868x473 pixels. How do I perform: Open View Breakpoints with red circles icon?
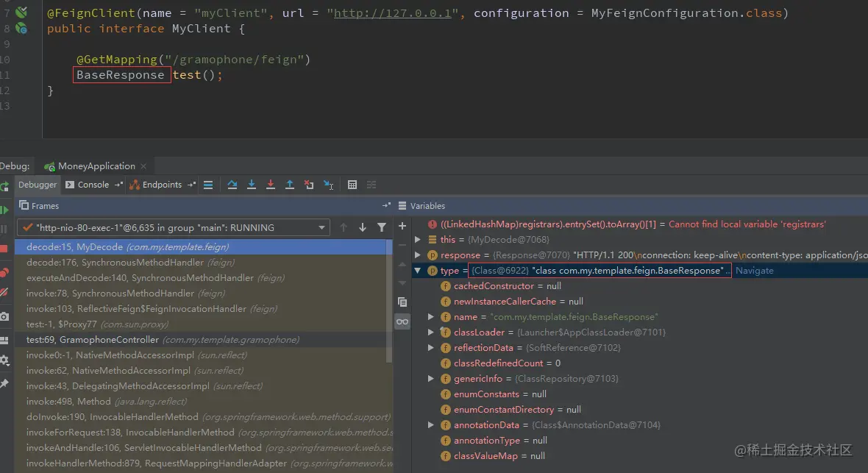coord(4,272)
